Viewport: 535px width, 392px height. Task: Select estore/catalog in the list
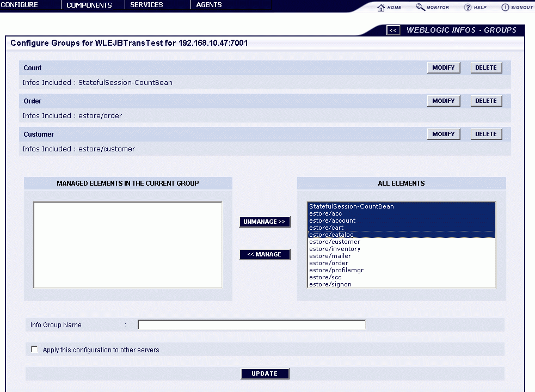tap(401, 235)
